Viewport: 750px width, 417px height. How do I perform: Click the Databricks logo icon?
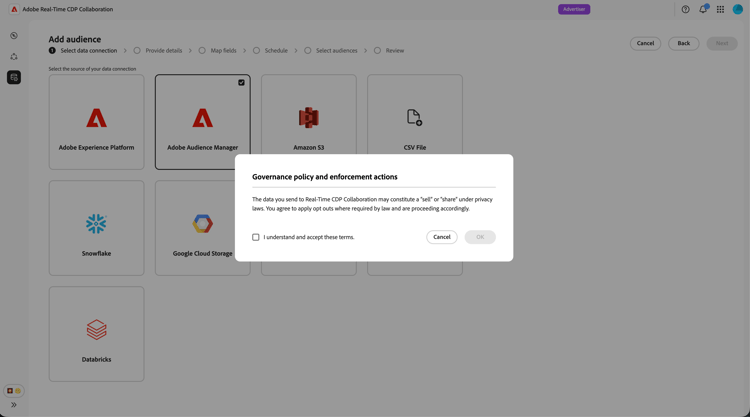pyautogui.click(x=97, y=329)
